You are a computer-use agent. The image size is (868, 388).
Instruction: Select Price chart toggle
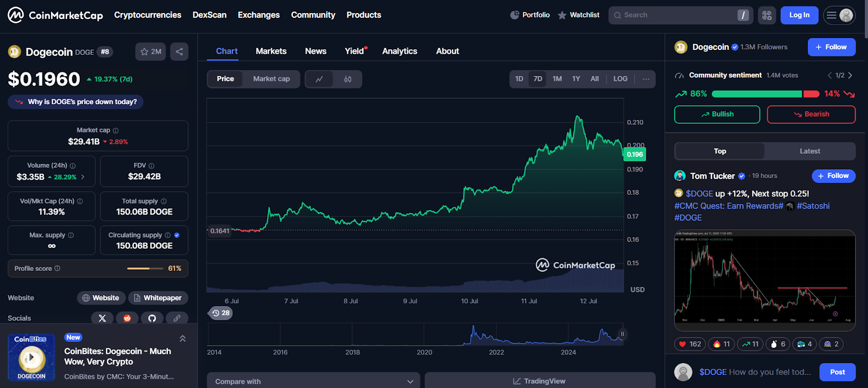pos(226,79)
